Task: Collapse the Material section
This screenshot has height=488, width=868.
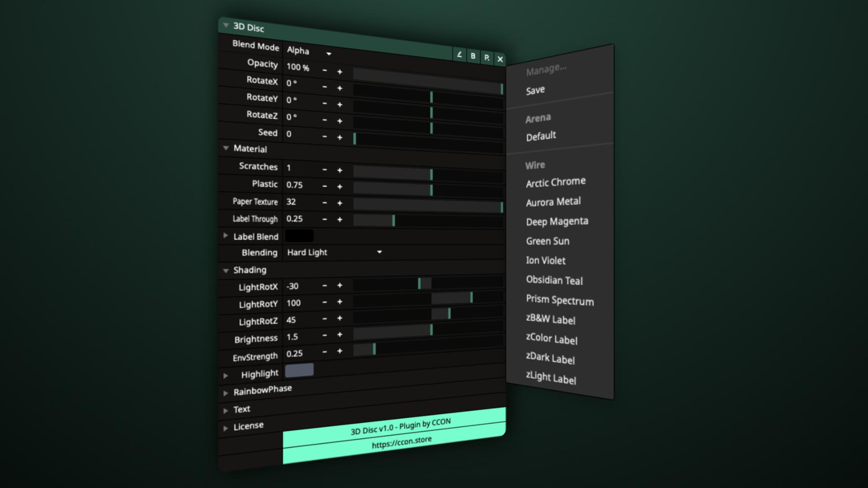Action: (226, 148)
